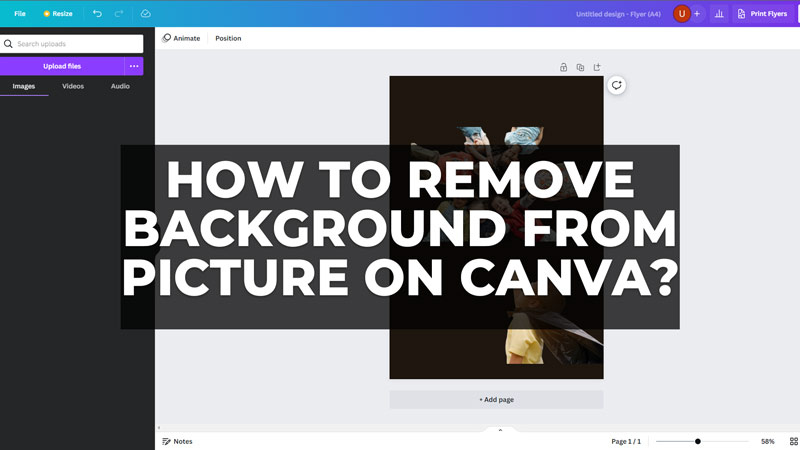The image size is (800, 450).
Task: Add collaborator with plus icon
Action: point(697,14)
